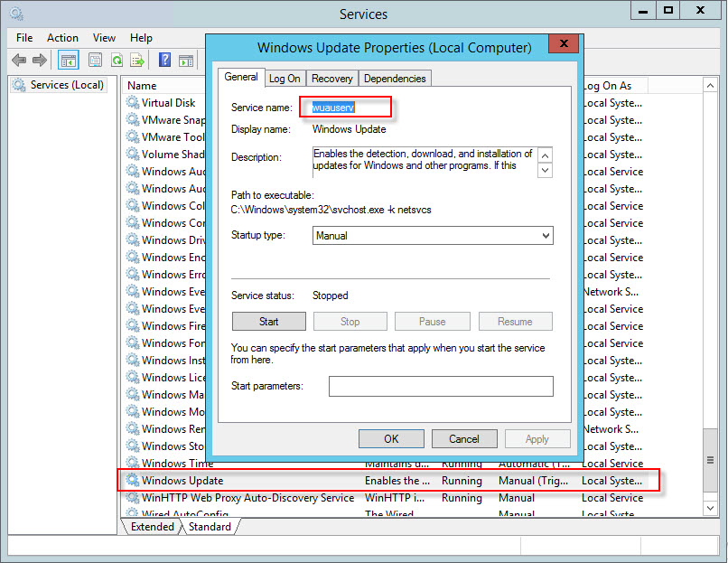The width and height of the screenshot is (728, 563).
Task: Click services list scroll up arrow
Action: click(710, 86)
